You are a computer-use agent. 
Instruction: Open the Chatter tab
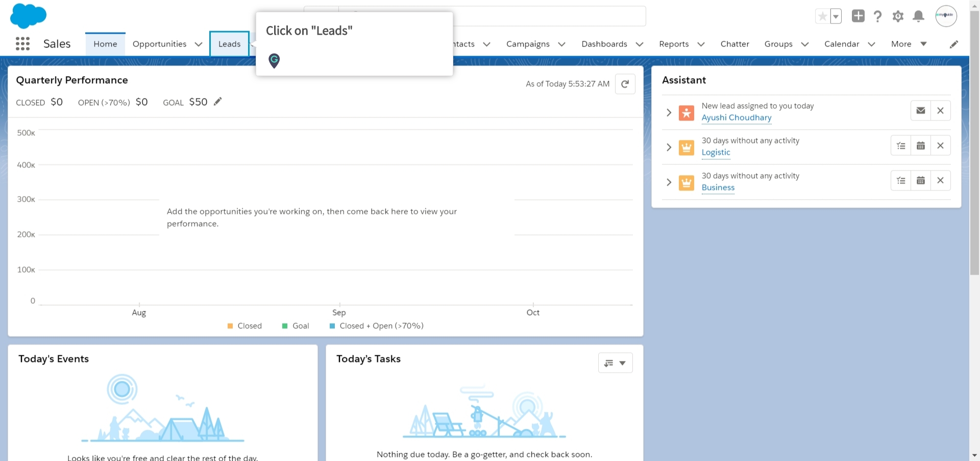734,44
